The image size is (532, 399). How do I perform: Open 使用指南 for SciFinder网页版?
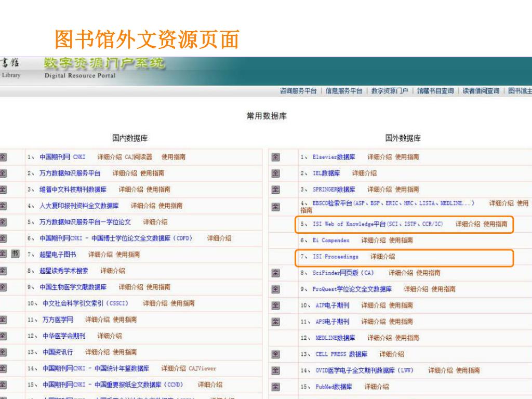tap(428, 273)
